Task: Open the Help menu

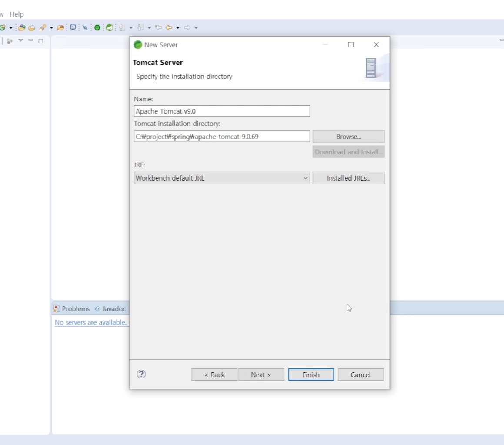Action: [x=17, y=14]
